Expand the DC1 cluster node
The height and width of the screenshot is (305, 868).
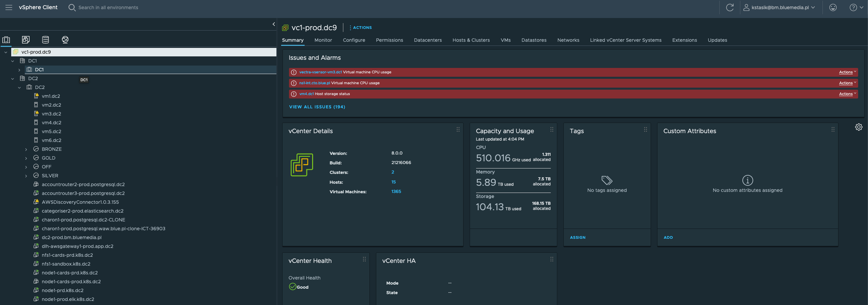click(19, 70)
